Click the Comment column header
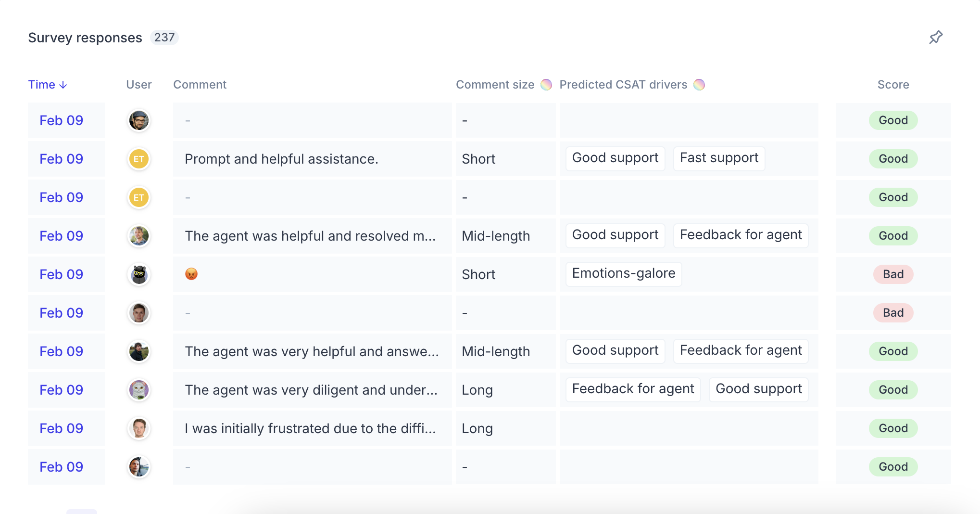The width and height of the screenshot is (980, 514). pyautogui.click(x=200, y=85)
